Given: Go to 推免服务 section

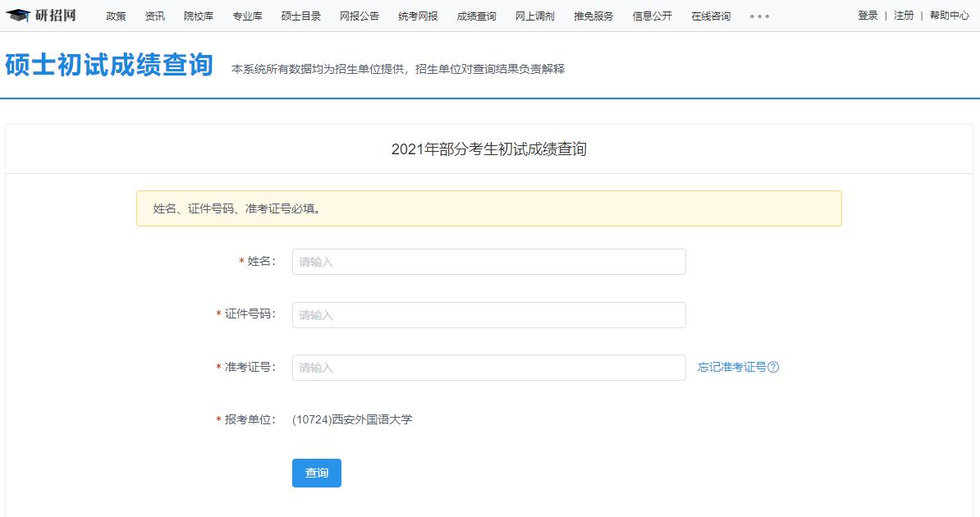Looking at the screenshot, I should coord(593,16).
